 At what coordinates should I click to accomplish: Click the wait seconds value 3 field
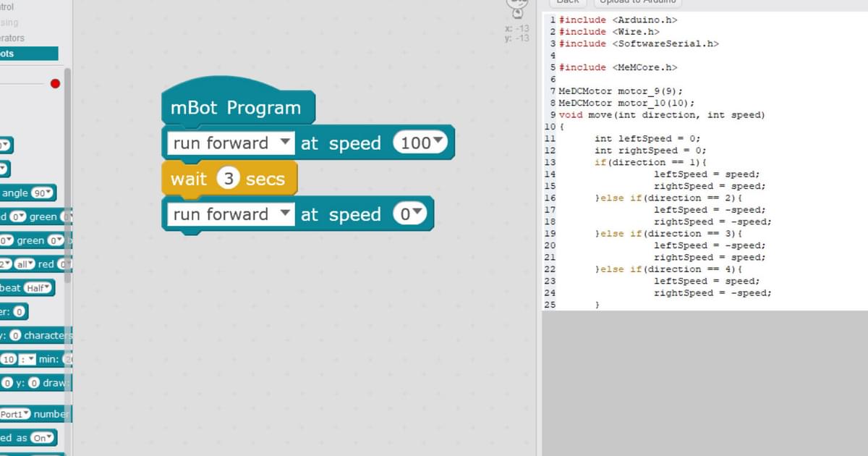(x=229, y=179)
